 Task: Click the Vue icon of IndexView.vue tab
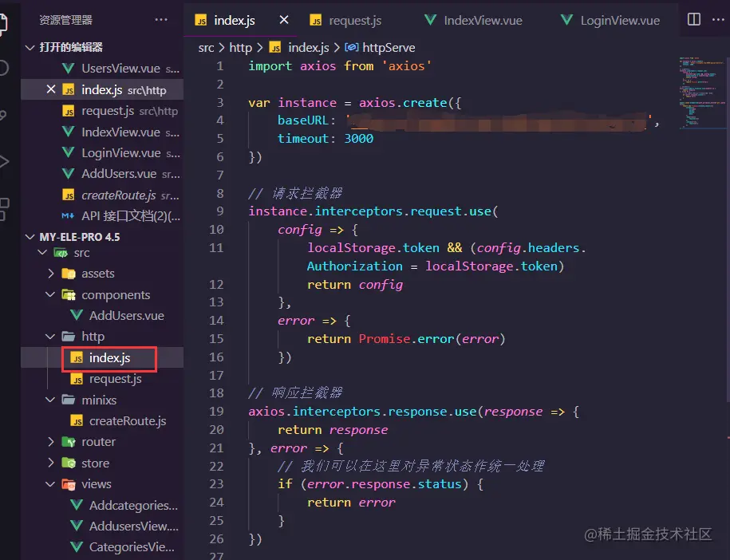431,20
